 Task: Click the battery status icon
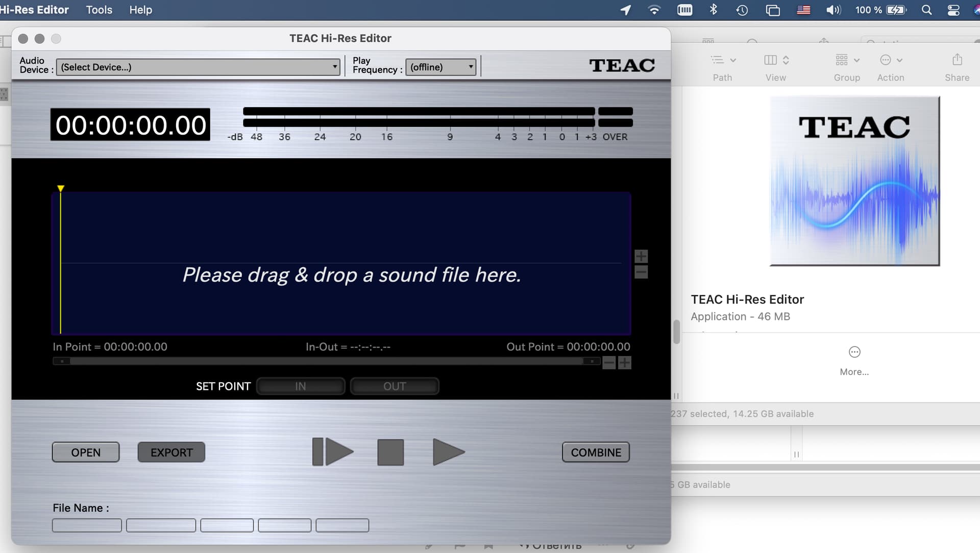897,10
